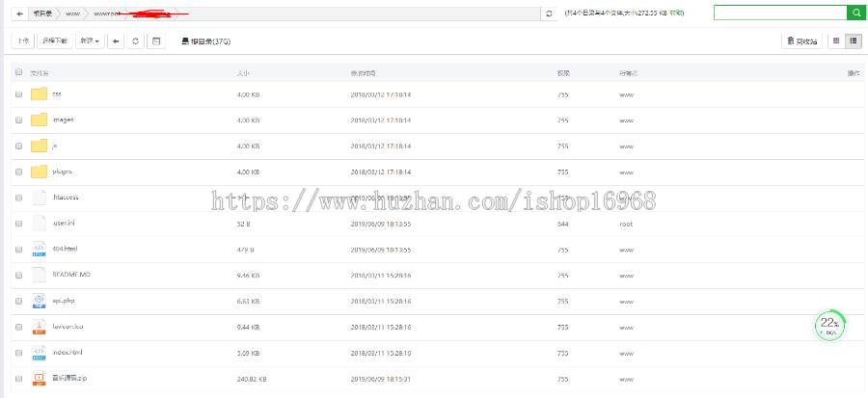Open the terminal from the toolbar icon
The height and width of the screenshot is (398, 868).
156,40
